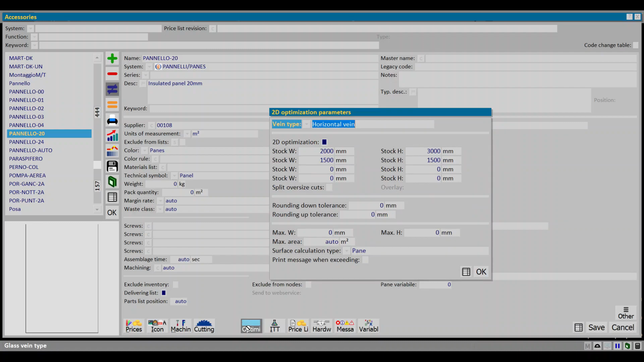Viewport: 644px width, 362px height.
Task: Select PANNELLO-24 in the accessories list
Action: [27, 142]
